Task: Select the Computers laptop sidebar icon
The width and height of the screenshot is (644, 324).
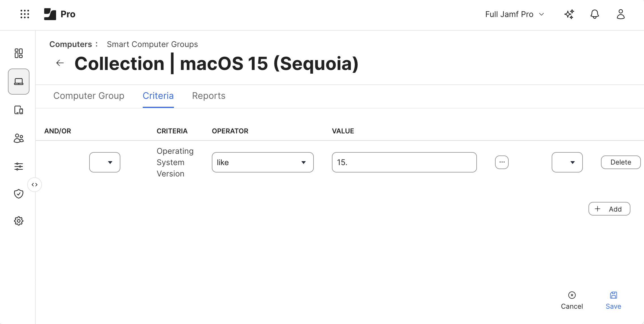Action: pyautogui.click(x=19, y=82)
